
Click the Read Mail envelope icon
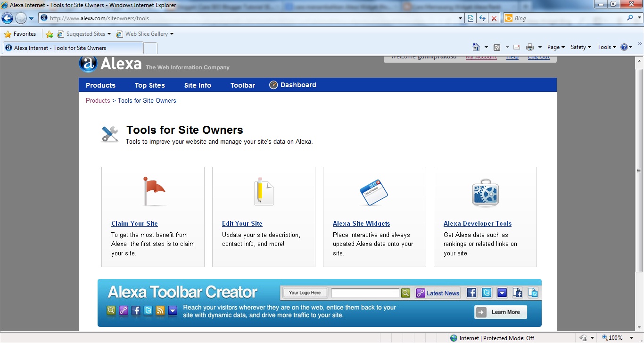517,47
